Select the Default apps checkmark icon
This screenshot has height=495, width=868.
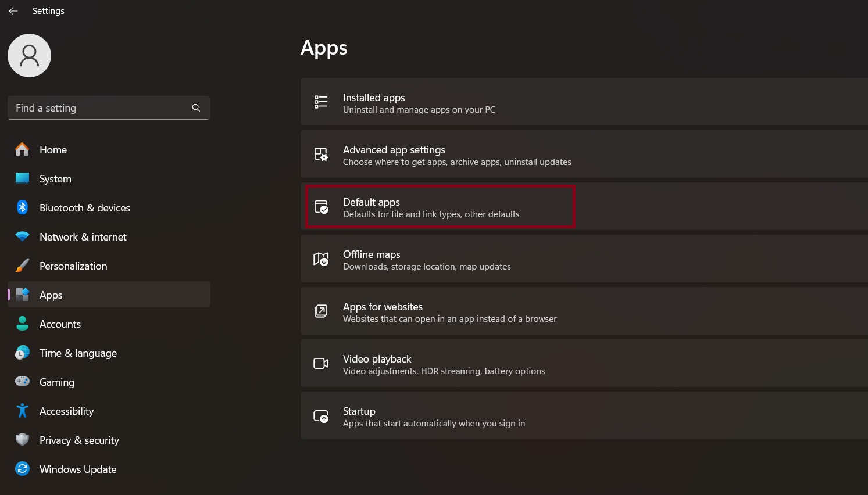coord(322,207)
